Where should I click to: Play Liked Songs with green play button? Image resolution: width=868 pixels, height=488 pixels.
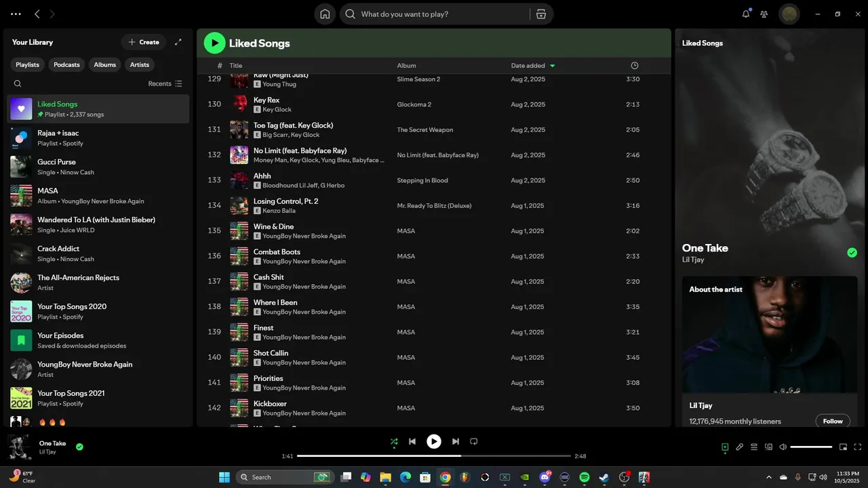pyautogui.click(x=214, y=43)
